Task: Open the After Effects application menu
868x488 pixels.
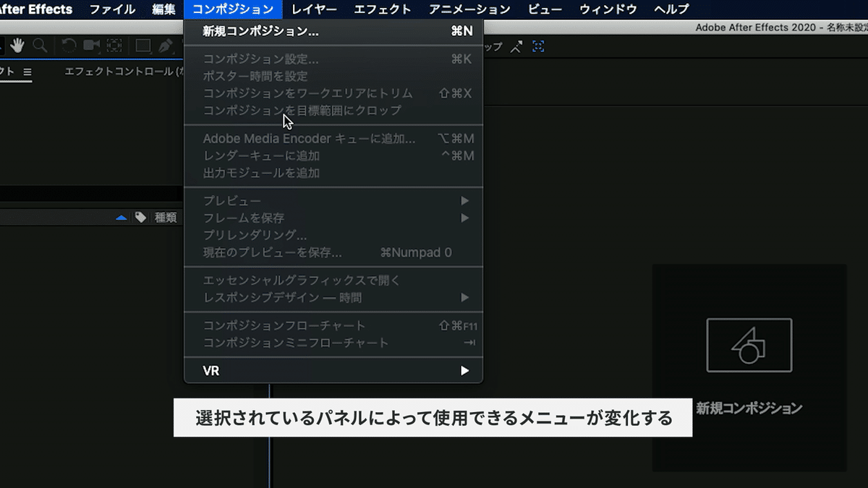Action: click(36, 9)
